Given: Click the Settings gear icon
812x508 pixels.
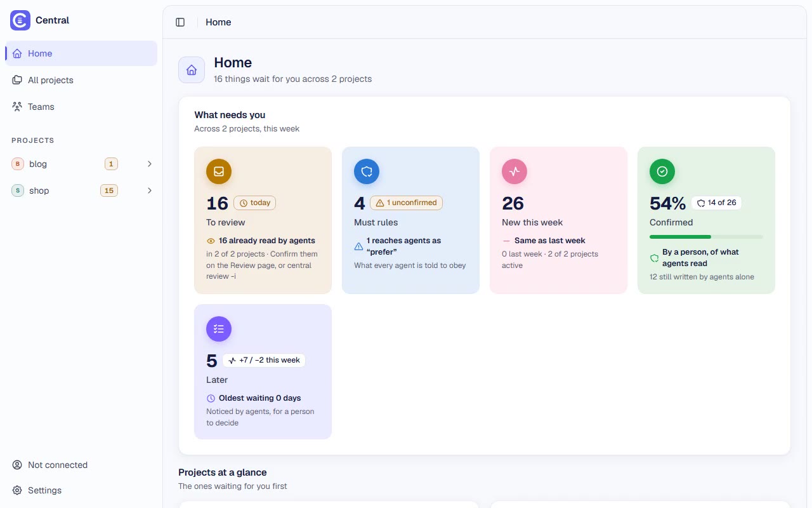Looking at the screenshot, I should (x=17, y=490).
